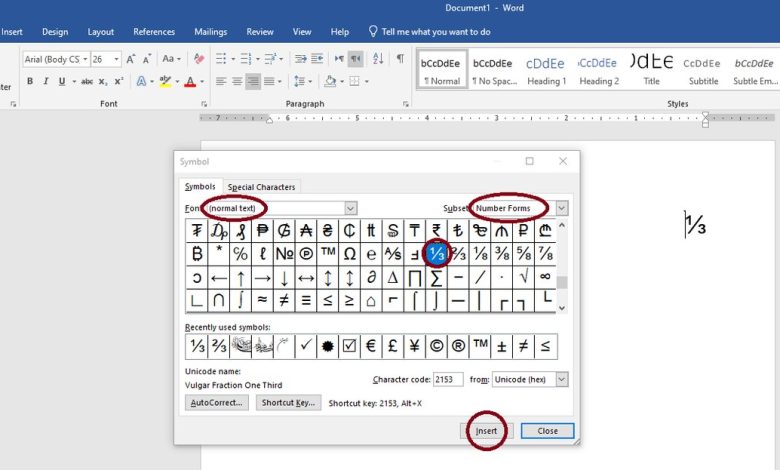Toggle italic formatting
The image size is (780, 470).
coord(46,81)
